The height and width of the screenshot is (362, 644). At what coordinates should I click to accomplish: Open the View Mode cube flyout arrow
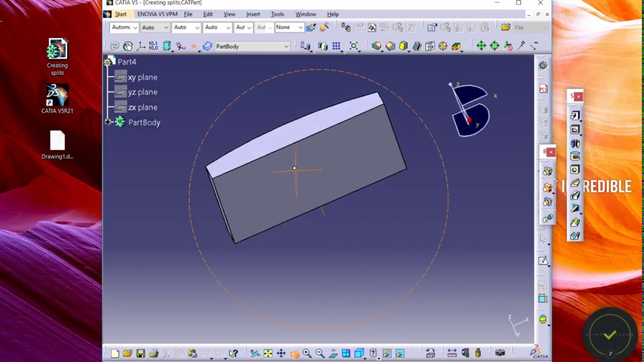click(x=364, y=358)
